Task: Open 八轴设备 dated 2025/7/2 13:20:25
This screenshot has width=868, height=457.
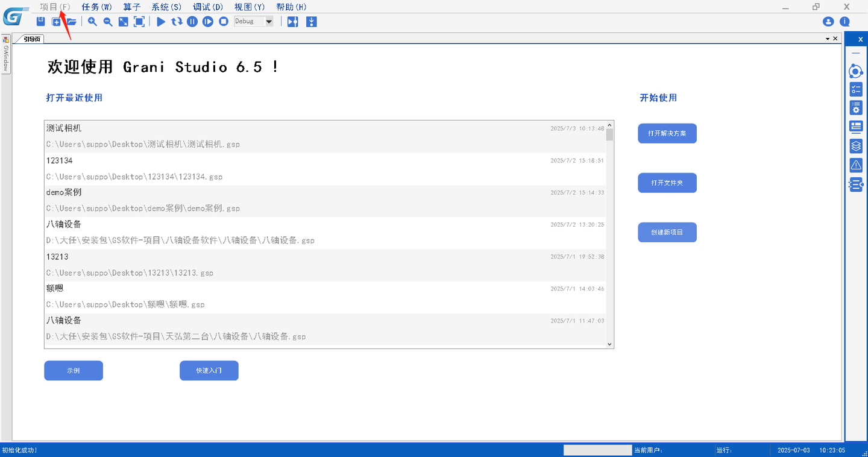Action: [x=325, y=233]
